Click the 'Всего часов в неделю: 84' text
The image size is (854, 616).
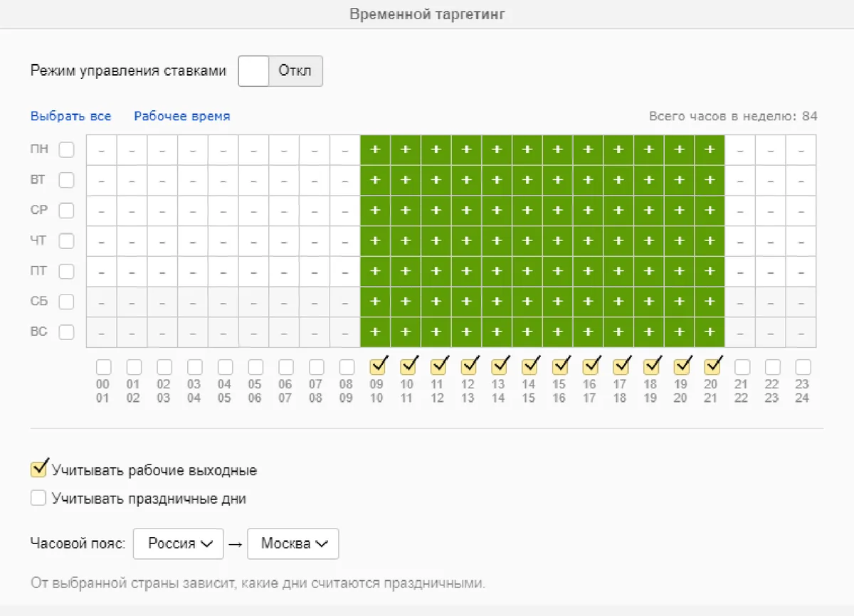point(734,116)
